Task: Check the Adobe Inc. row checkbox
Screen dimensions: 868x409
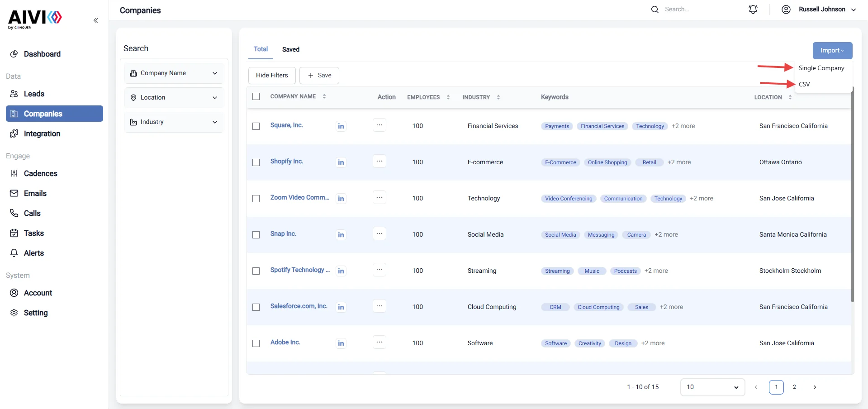Action: tap(256, 343)
